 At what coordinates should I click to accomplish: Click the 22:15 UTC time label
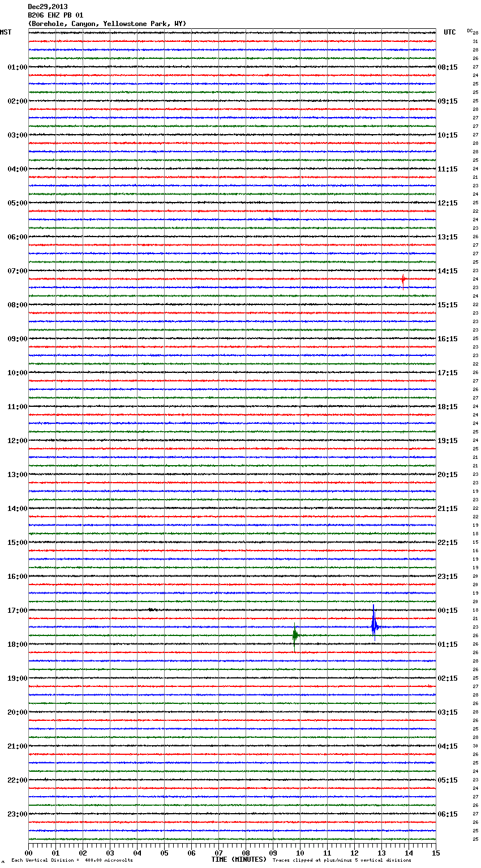click(x=448, y=543)
